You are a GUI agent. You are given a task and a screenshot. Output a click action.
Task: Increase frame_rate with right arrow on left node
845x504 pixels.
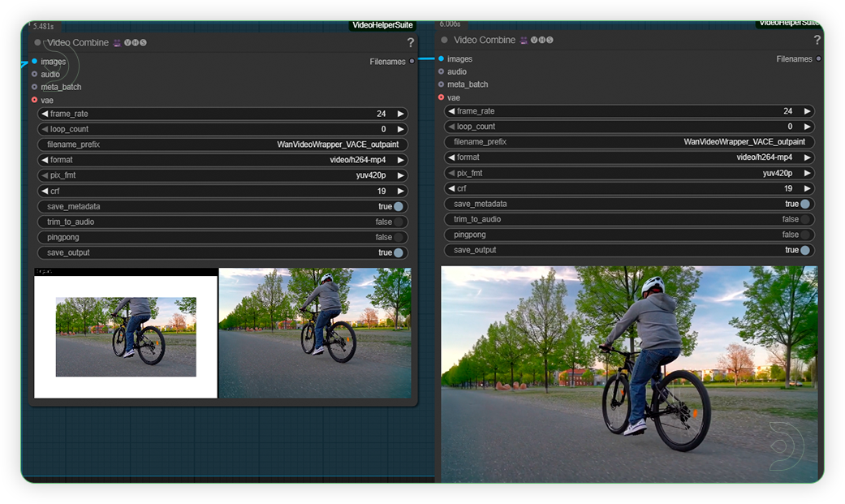[x=400, y=114]
